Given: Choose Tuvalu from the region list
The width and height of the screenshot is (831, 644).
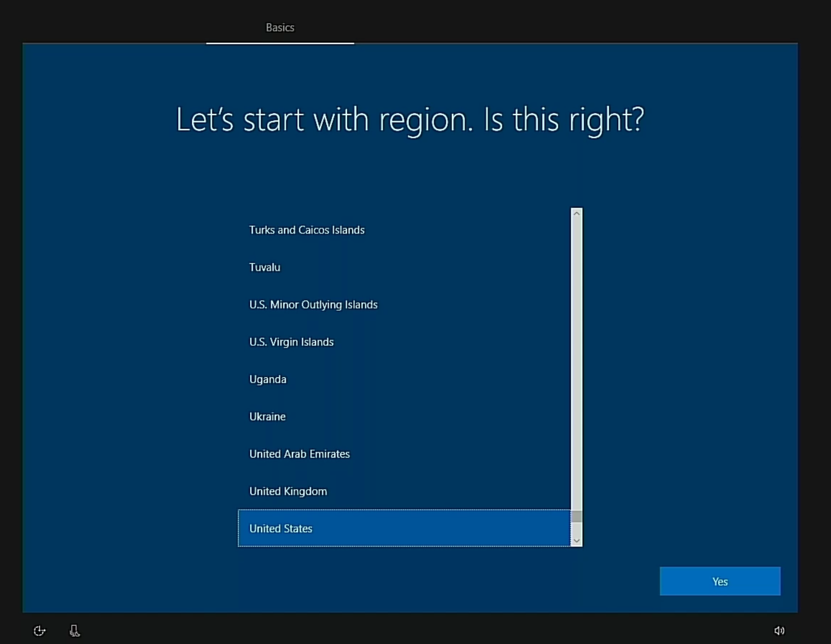Looking at the screenshot, I should click(x=265, y=267).
